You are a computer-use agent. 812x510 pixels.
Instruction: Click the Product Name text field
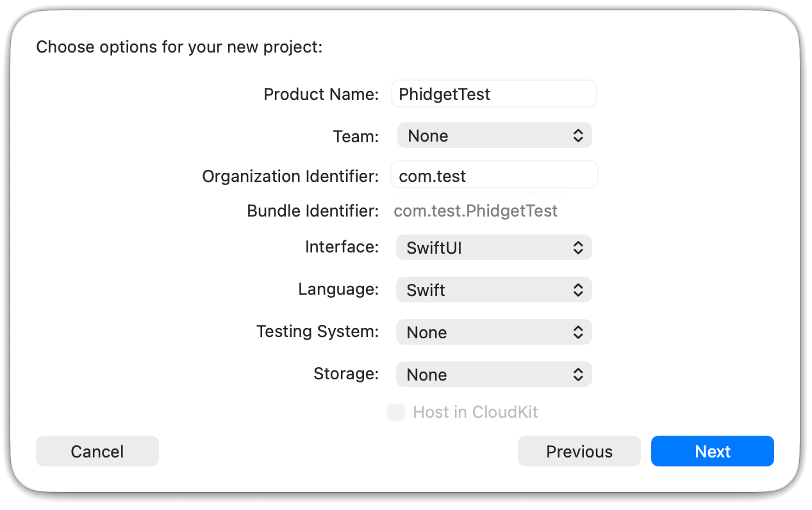(493, 94)
